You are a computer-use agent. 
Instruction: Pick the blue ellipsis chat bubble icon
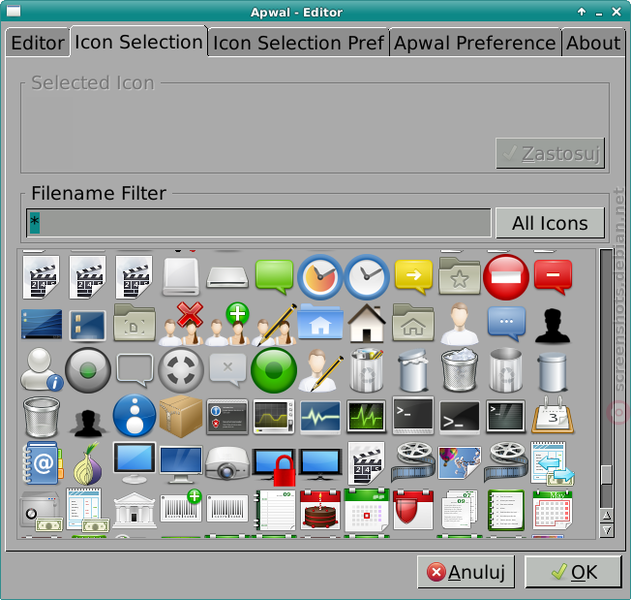coord(506,323)
